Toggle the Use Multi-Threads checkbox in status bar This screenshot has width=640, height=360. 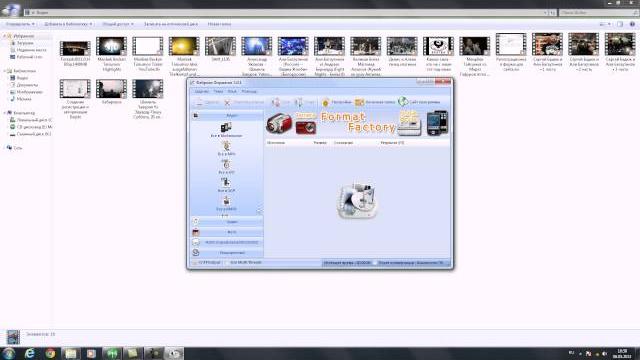pyautogui.click(x=227, y=262)
